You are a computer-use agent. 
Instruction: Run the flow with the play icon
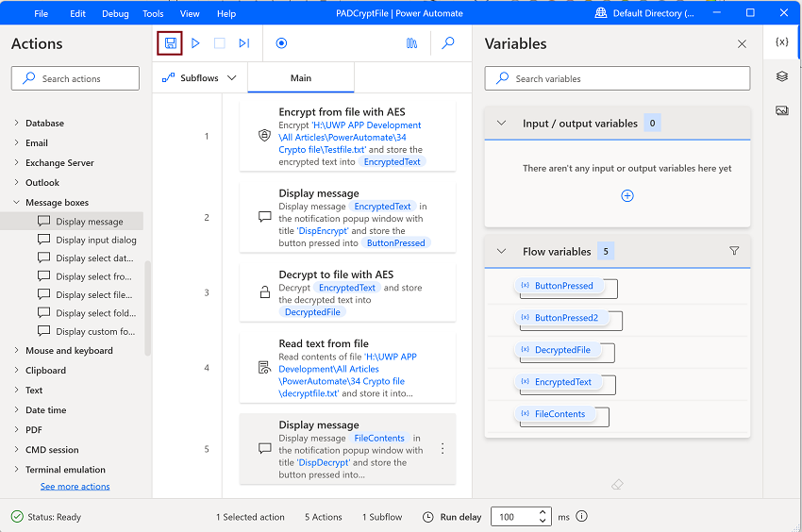pyautogui.click(x=195, y=43)
